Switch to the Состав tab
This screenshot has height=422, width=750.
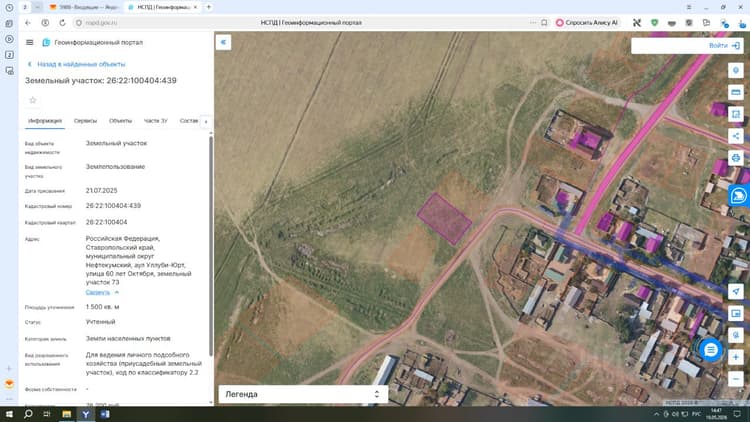tap(188, 121)
